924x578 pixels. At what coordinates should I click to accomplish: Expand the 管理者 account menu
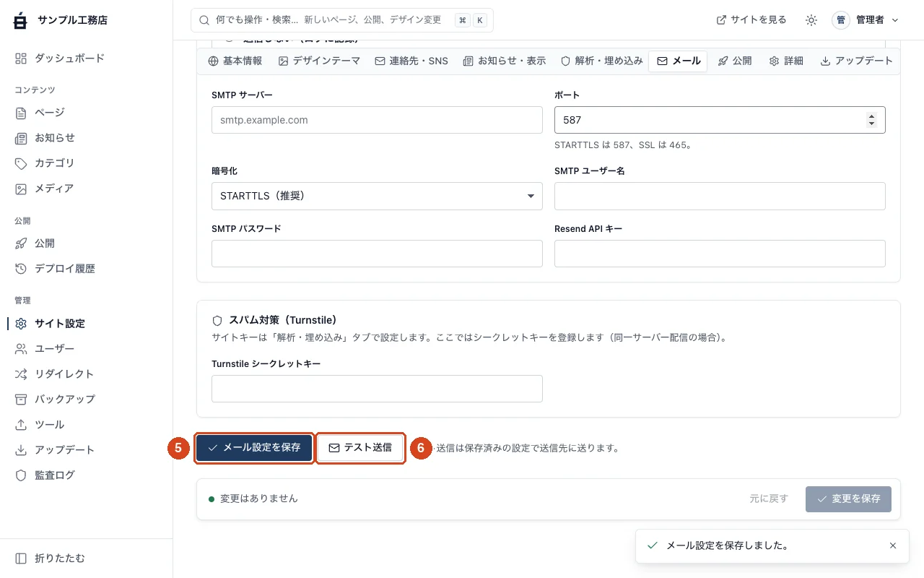866,20
